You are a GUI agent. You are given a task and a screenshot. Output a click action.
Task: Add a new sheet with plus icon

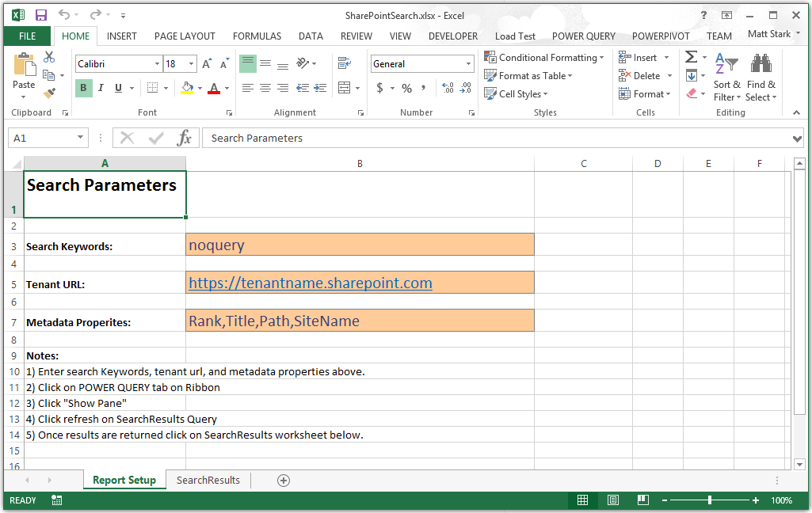tap(284, 481)
